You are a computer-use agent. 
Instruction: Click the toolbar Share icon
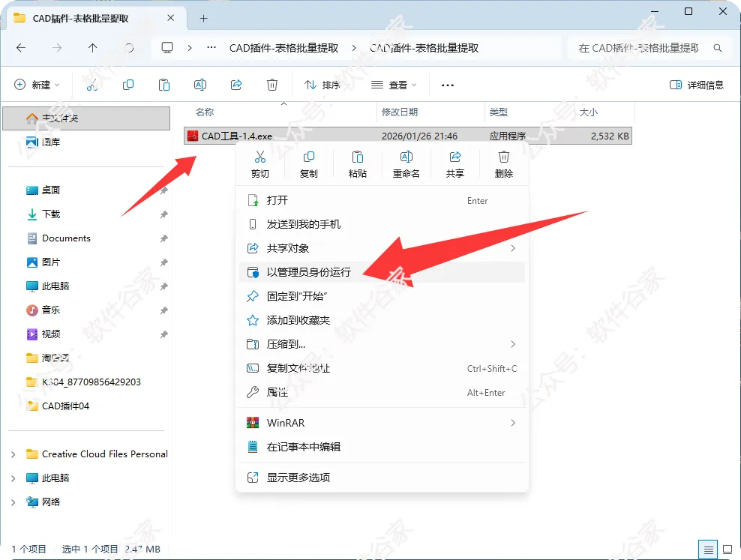(x=236, y=85)
